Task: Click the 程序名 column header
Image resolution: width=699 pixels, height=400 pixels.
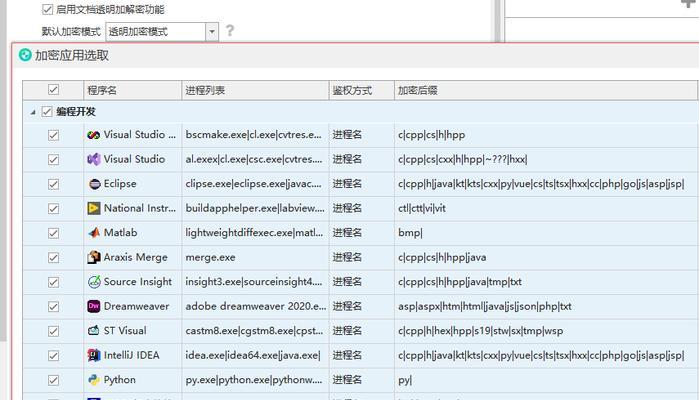Action: (x=132, y=90)
